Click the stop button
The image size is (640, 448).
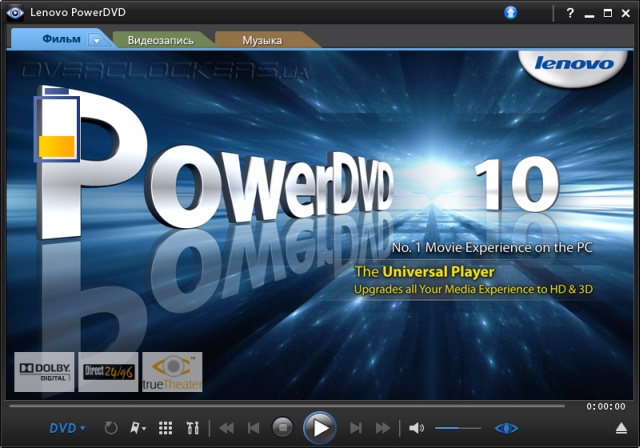(282, 428)
